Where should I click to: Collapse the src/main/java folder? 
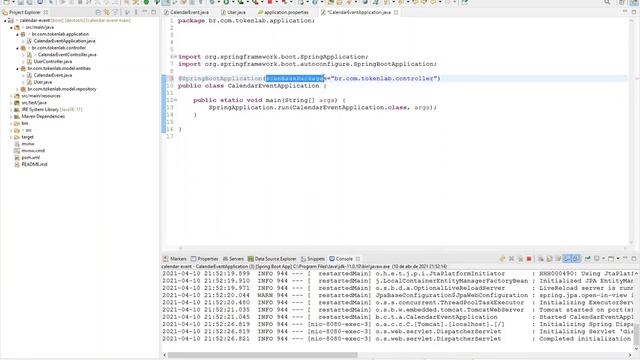click(11, 27)
